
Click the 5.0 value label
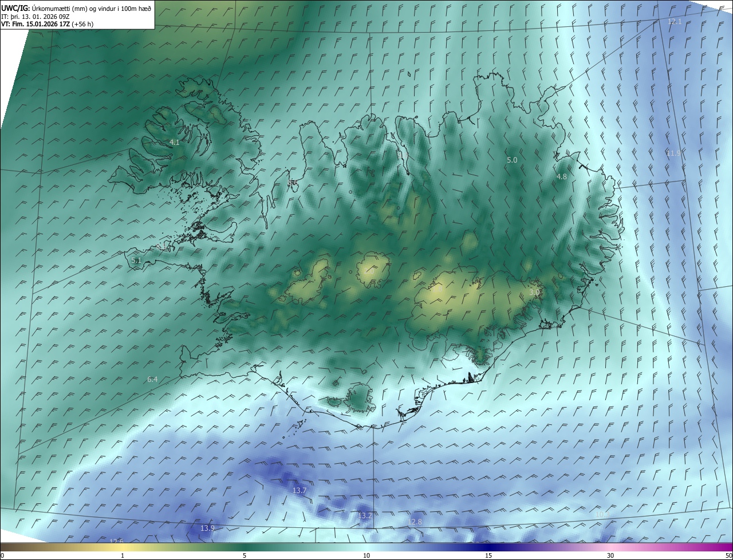click(x=512, y=160)
